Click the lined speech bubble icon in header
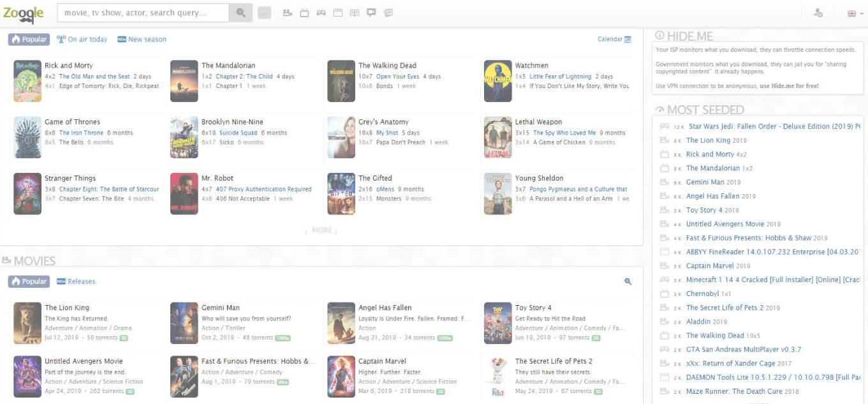This screenshot has width=868, height=404. [x=388, y=13]
